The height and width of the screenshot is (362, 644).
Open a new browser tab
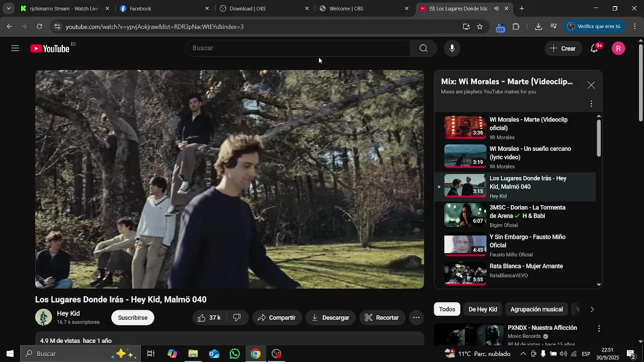522,9
